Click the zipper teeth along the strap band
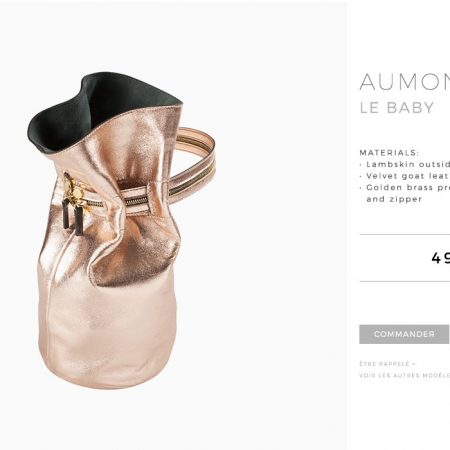Viewport: 450px width, 450px height. pyautogui.click(x=136, y=201)
